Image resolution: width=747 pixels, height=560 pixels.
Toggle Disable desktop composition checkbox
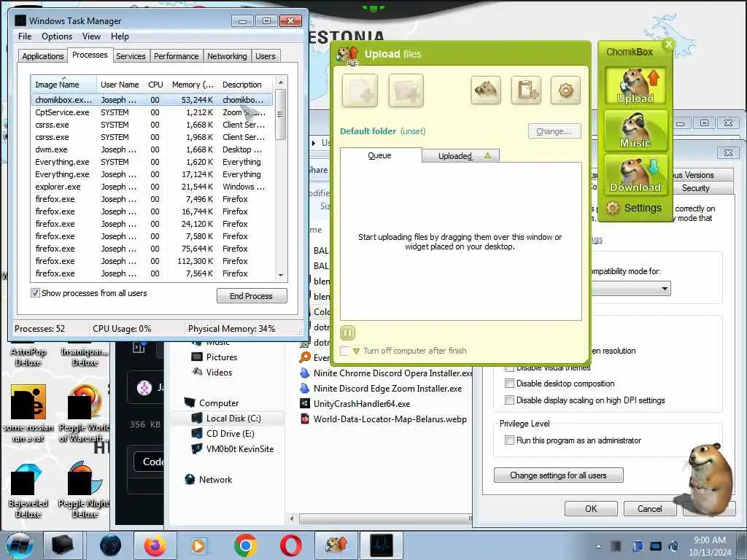point(509,384)
